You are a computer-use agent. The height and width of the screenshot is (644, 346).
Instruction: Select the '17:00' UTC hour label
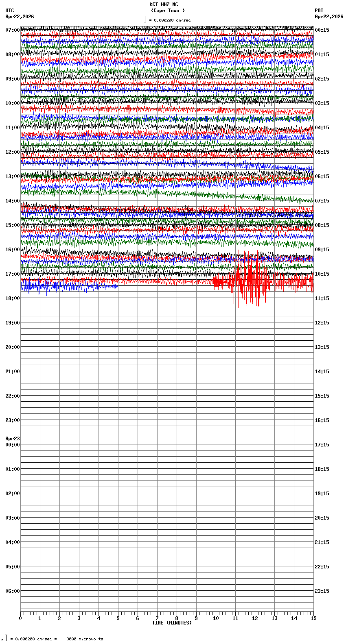pos(13,274)
